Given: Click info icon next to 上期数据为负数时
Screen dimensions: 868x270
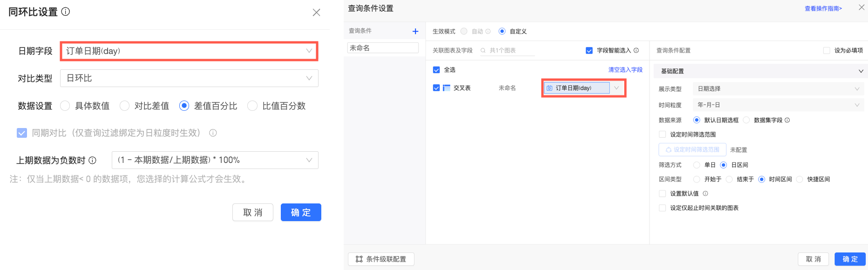Looking at the screenshot, I should [93, 161].
